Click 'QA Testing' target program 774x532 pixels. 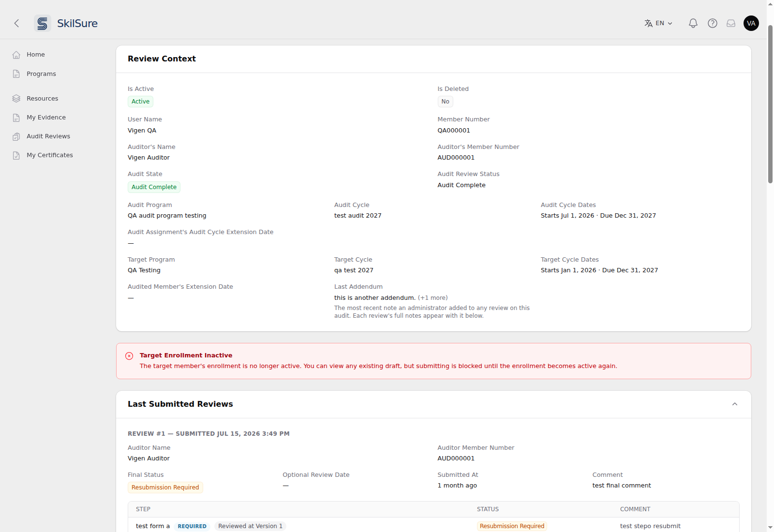(144, 270)
